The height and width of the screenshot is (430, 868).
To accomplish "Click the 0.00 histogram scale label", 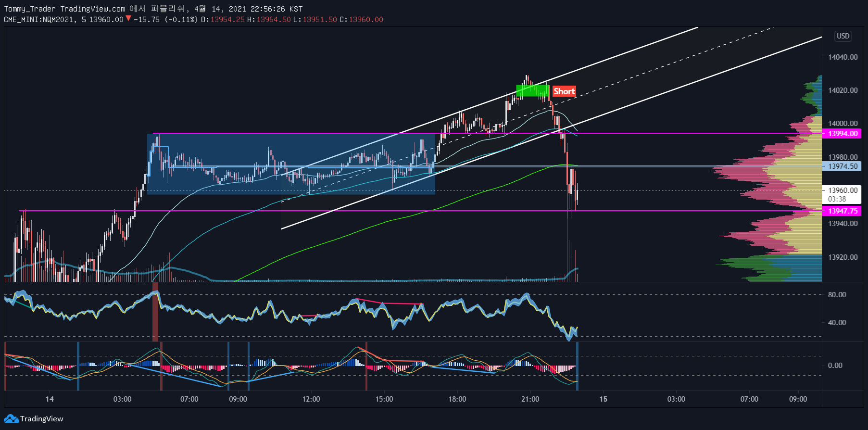I will click(x=835, y=366).
